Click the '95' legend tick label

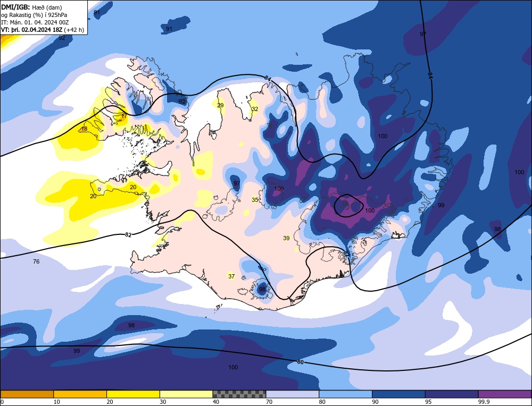click(x=428, y=402)
